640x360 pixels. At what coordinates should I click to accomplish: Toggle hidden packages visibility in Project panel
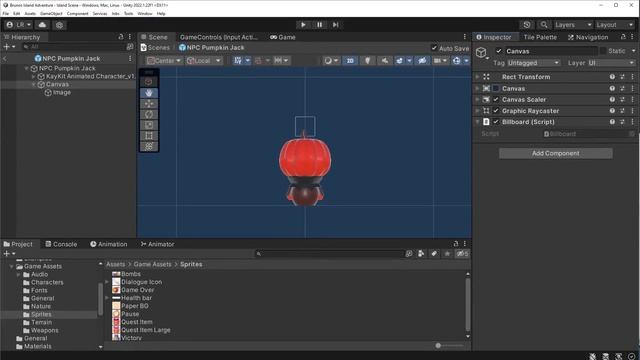pyautogui.click(x=462, y=253)
